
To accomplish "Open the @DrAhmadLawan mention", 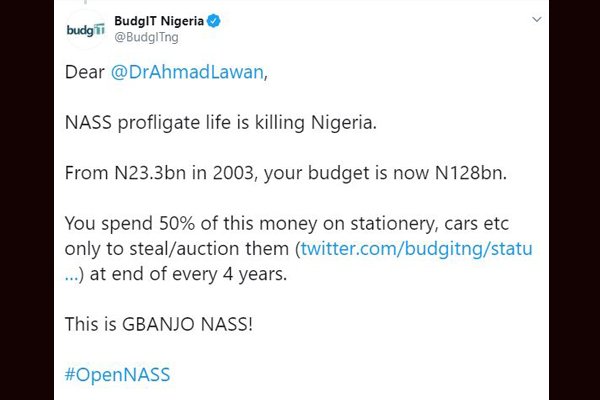I will pos(187,72).
